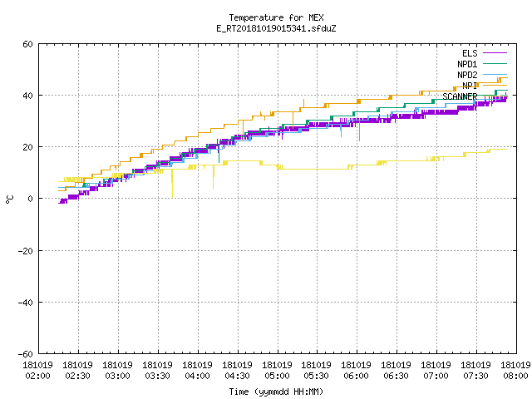Click the SCANNER legend label
This screenshot has height=399, width=532.
(x=460, y=96)
